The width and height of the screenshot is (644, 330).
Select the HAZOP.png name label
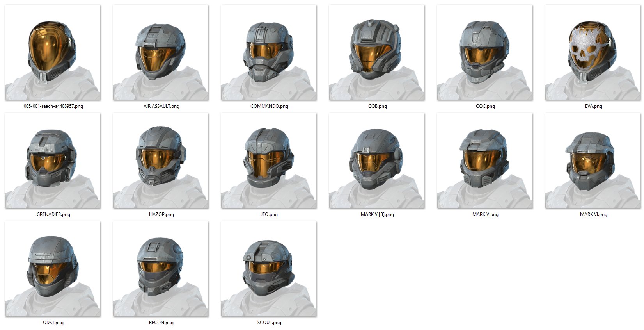coord(161,214)
